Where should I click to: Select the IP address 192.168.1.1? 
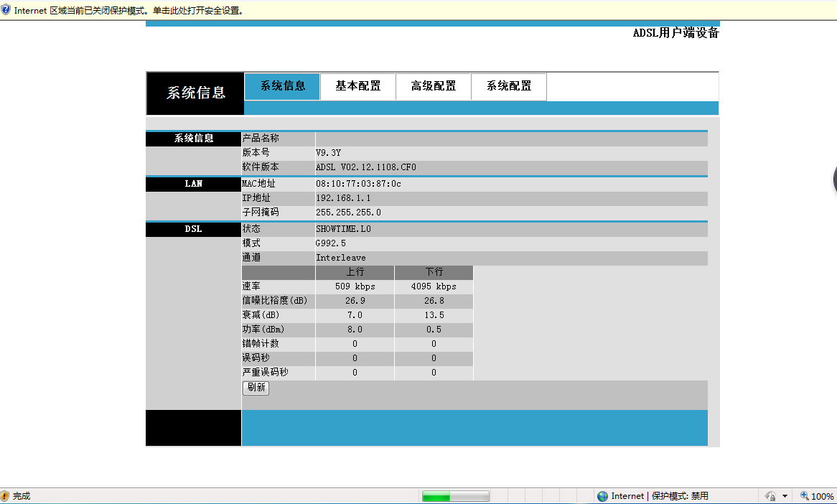pos(343,198)
